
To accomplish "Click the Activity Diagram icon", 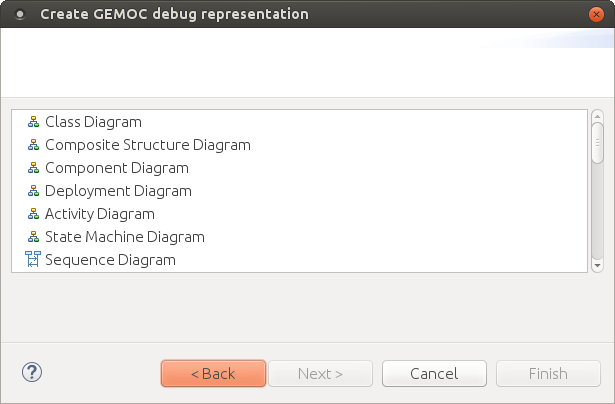I will [x=33, y=214].
